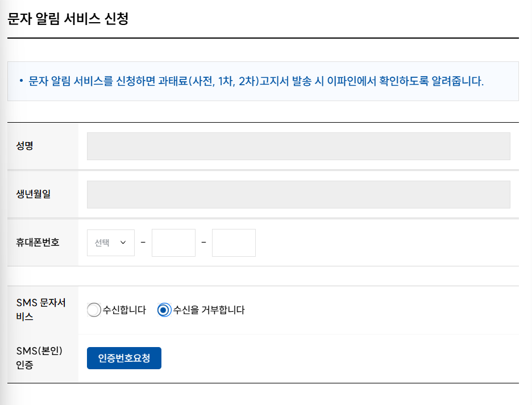This screenshot has width=532, height=405.
Task: Click the 성명 name input field
Action: point(298,147)
